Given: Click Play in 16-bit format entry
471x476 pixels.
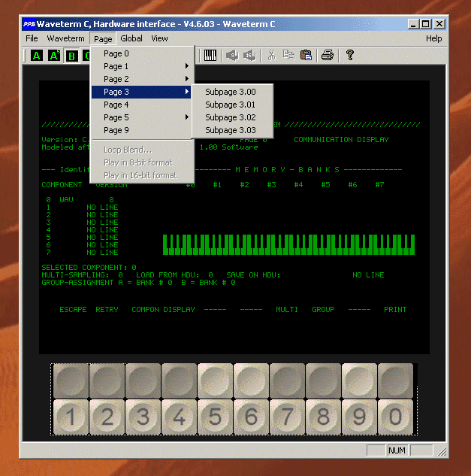Looking at the screenshot, I should tap(141, 175).
